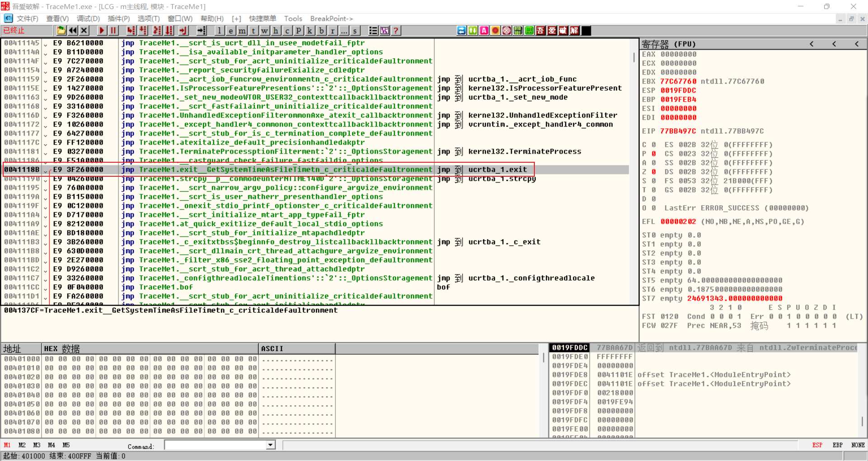Click the pink 'A' plugin icon
The height and width of the screenshot is (461, 868).
point(484,31)
